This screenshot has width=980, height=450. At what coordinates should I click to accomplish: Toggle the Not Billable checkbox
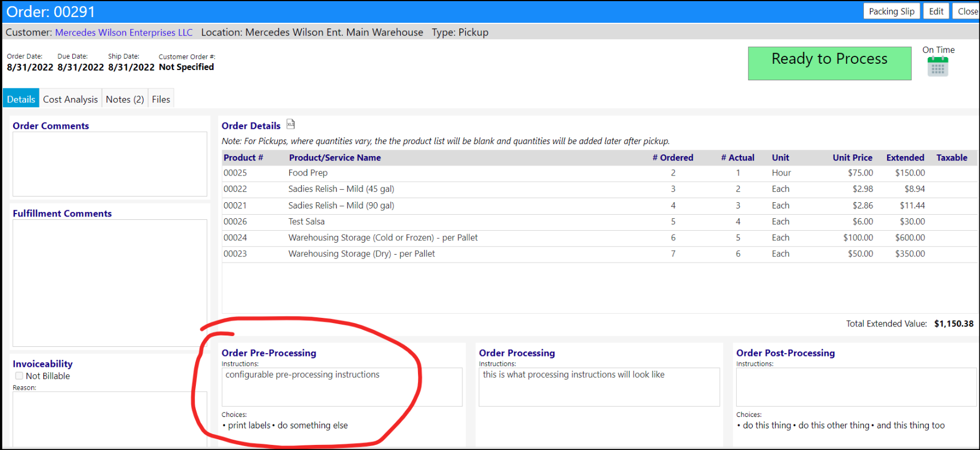click(19, 376)
